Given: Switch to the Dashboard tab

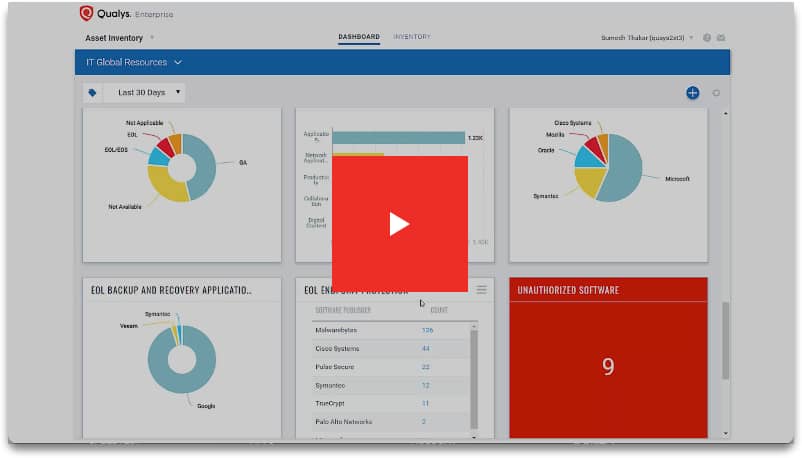Looking at the screenshot, I should (359, 37).
